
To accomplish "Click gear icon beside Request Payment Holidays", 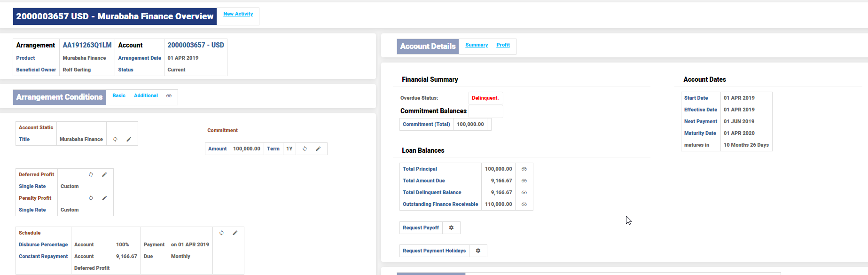I will click(478, 251).
